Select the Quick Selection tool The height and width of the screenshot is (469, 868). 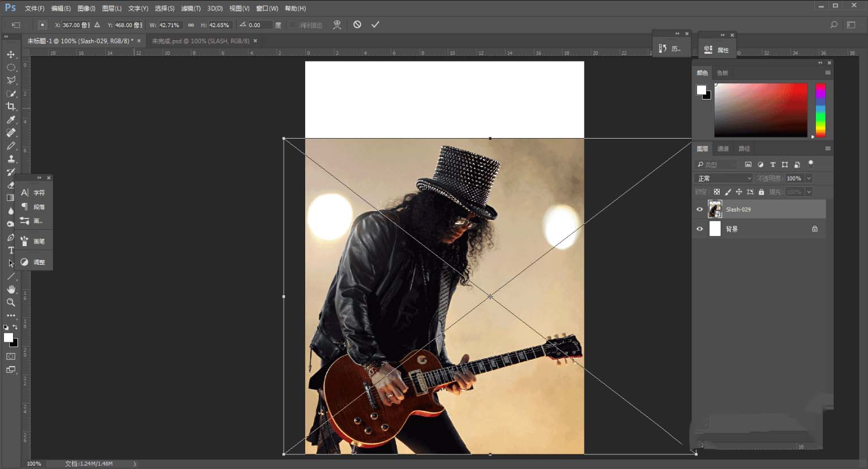[x=11, y=93]
